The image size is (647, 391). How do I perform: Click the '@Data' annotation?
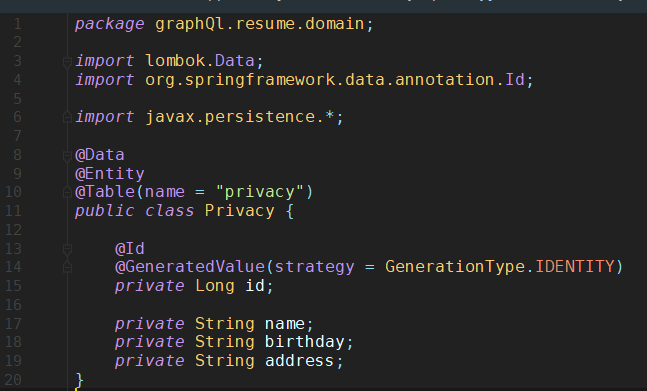(x=100, y=155)
